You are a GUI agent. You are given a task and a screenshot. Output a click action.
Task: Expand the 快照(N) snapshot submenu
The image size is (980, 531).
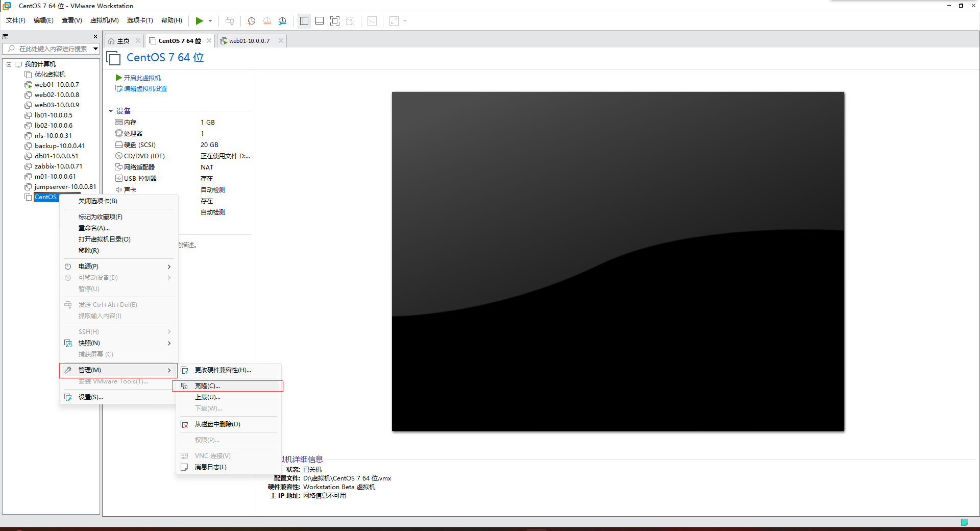point(118,343)
